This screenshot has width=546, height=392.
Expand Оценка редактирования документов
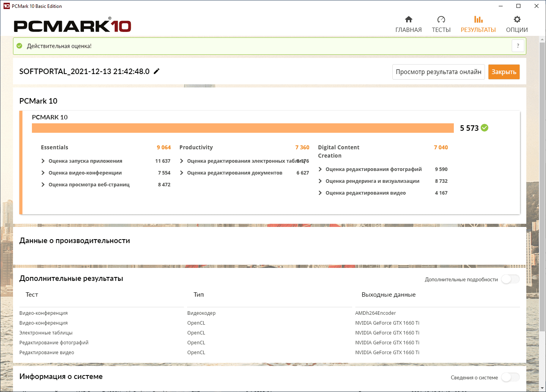coord(182,173)
